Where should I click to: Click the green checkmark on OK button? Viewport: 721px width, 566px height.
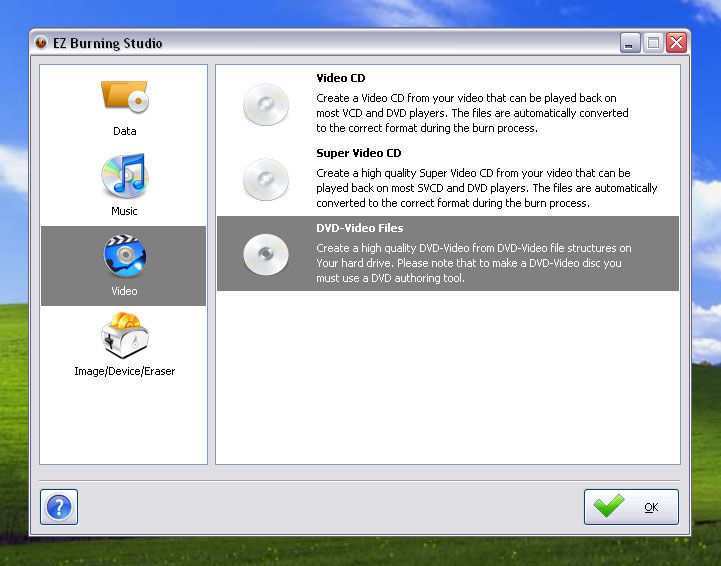click(609, 505)
